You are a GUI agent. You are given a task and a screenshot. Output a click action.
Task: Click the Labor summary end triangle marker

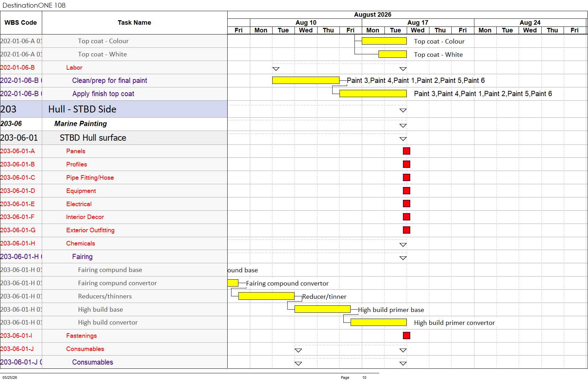coord(403,69)
